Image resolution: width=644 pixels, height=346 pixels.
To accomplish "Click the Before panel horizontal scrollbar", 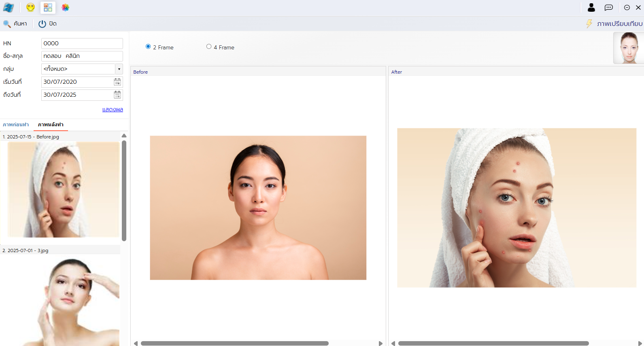I will coord(235,343).
